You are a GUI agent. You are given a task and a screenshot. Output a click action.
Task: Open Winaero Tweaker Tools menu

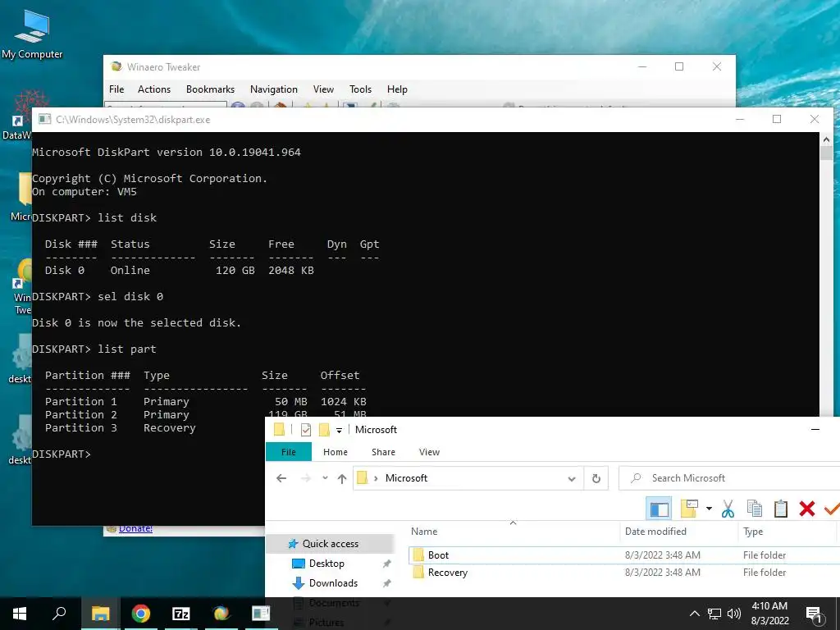(360, 89)
